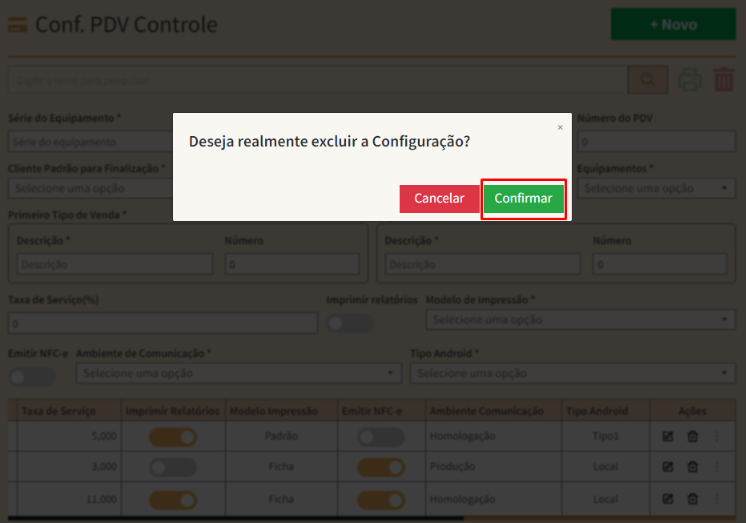Click the Modelo Impressão column header
This screenshot has height=523, width=746.
[281, 411]
